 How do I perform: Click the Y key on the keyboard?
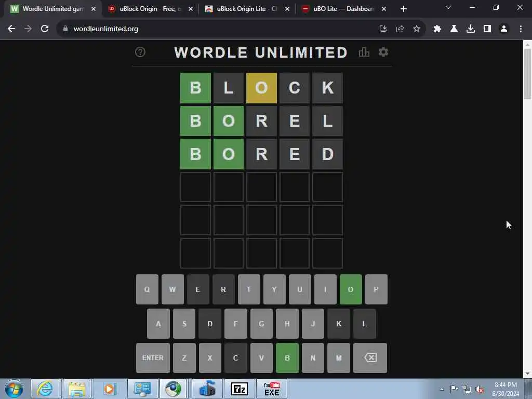tap(274, 289)
